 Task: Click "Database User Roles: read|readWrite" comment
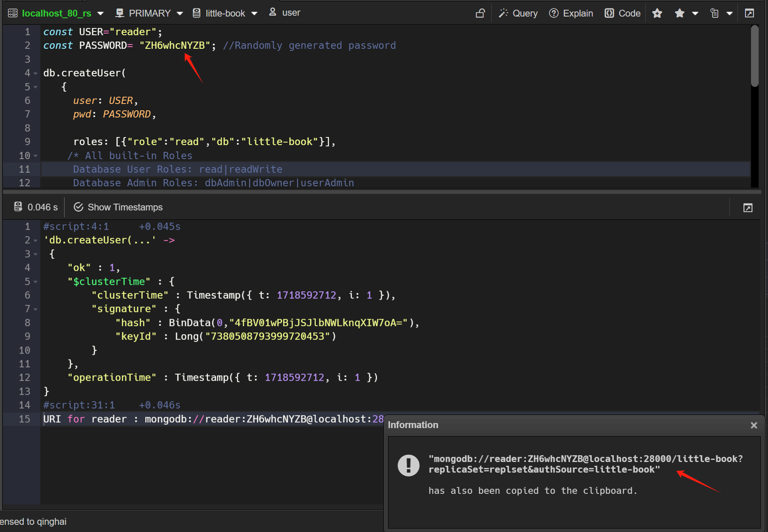click(x=177, y=169)
